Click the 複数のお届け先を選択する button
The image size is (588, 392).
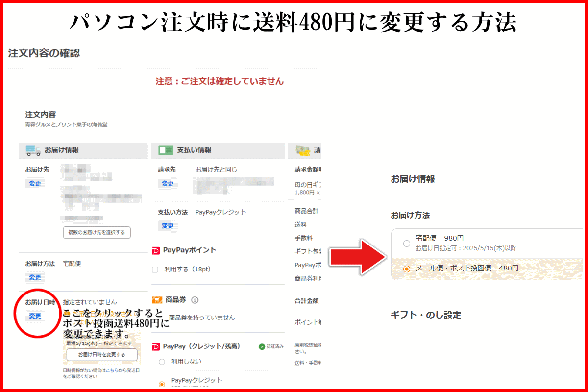pyautogui.click(x=97, y=232)
